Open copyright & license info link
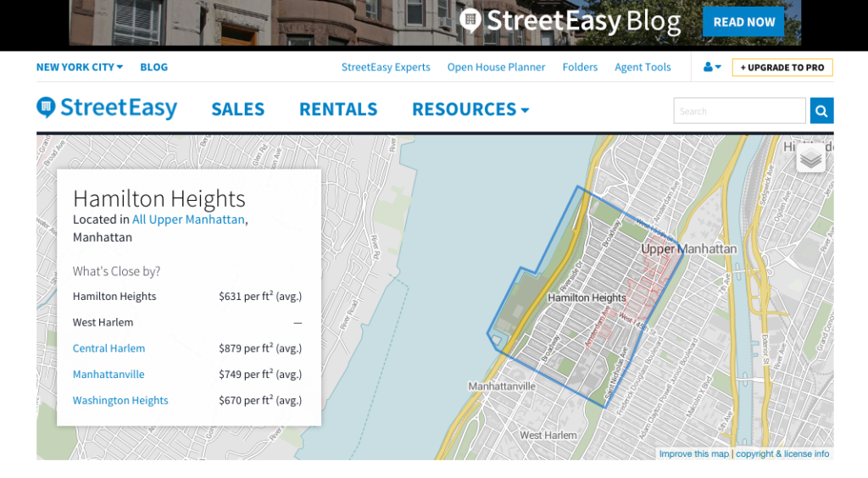Viewport: 868px width, 478px height. [x=782, y=453]
